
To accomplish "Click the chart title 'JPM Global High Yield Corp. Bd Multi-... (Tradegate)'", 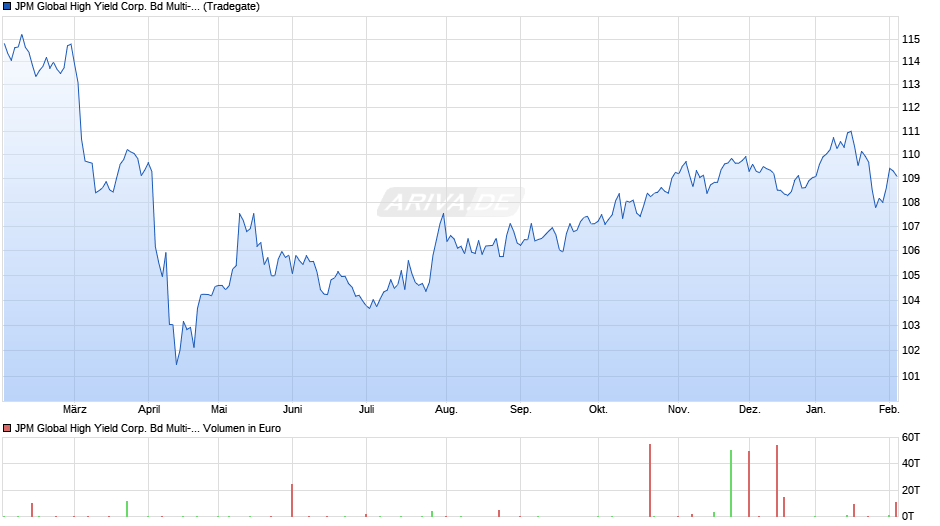I will [x=137, y=7].
